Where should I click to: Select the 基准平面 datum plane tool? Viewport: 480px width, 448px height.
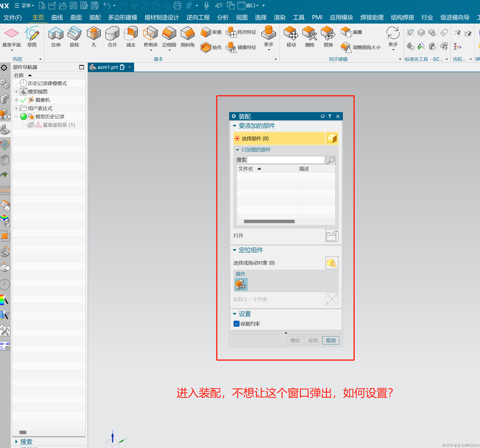[x=11, y=37]
